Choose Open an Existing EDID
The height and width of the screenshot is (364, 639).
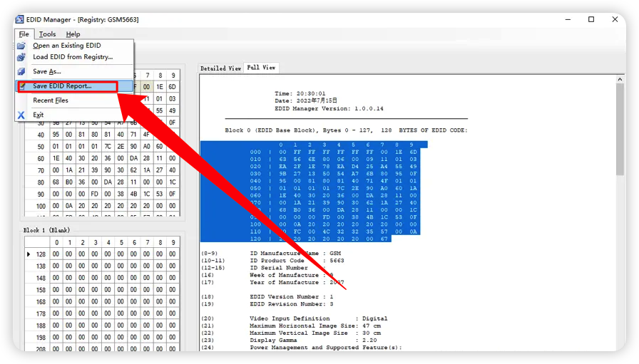click(x=75, y=46)
